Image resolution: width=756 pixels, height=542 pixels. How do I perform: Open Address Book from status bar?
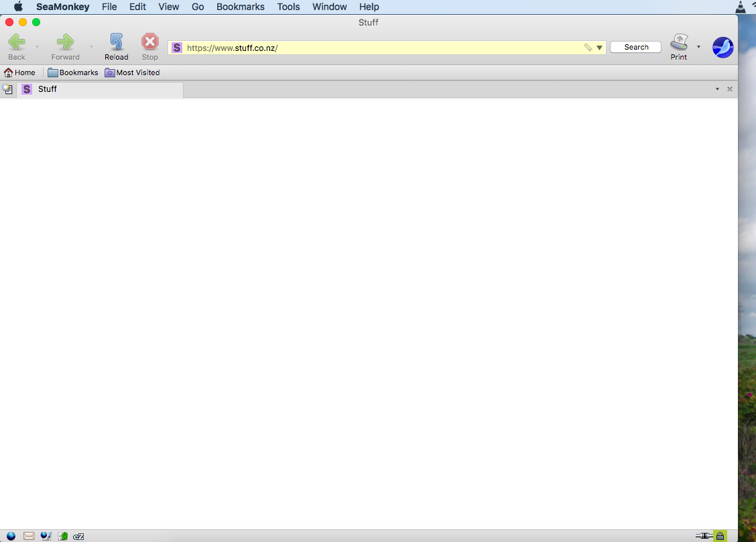(x=62, y=536)
